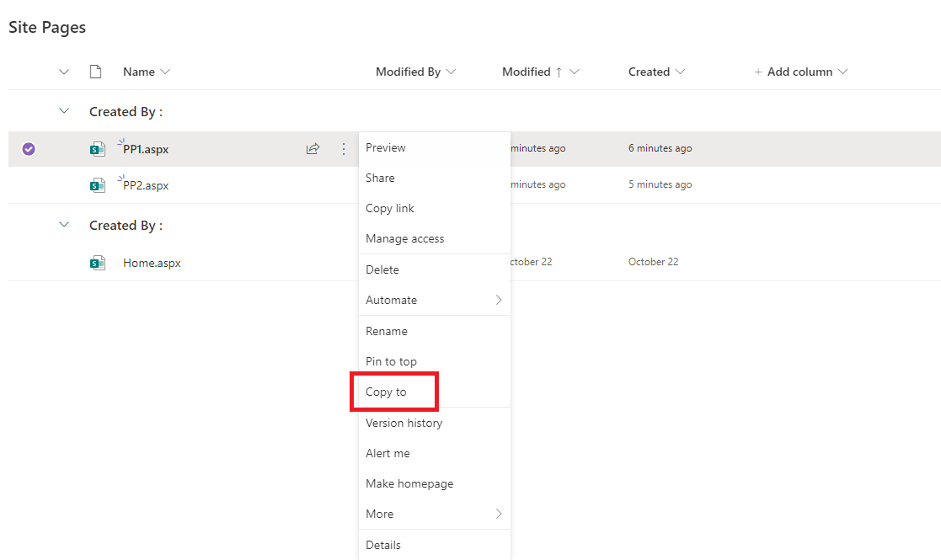Expand the More submenu
Viewport: 941px width, 560px height.
click(x=435, y=514)
